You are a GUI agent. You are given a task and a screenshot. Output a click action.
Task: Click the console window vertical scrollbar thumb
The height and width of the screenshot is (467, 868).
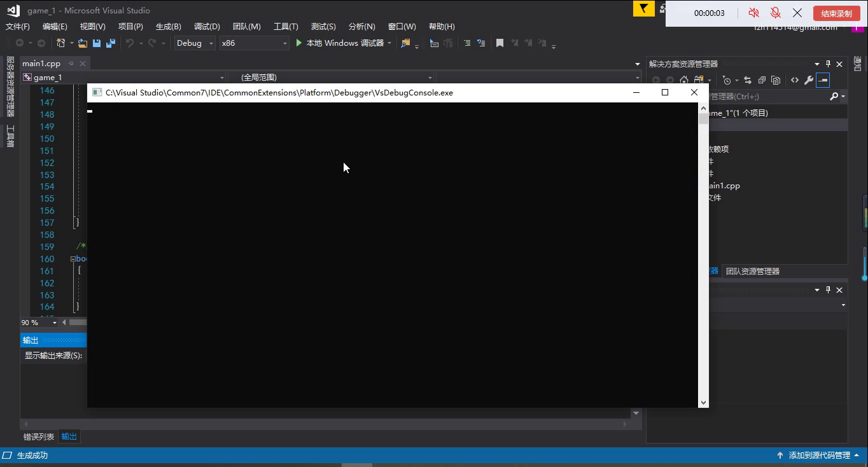click(x=703, y=119)
